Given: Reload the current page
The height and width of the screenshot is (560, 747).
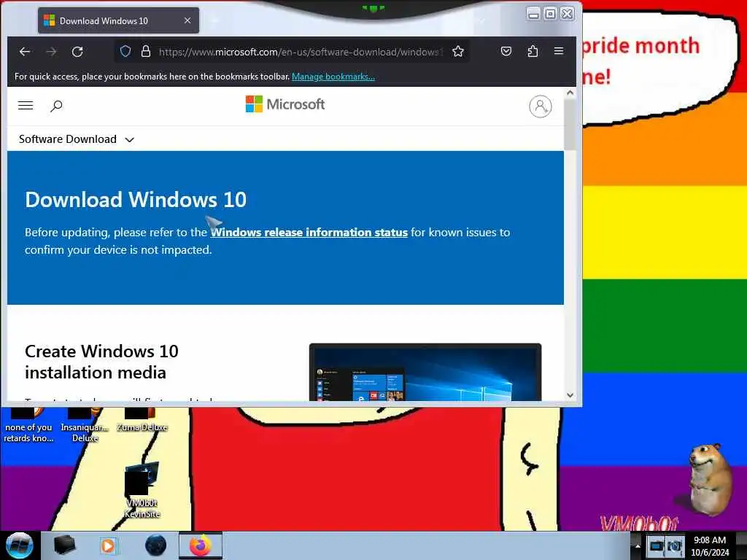Looking at the screenshot, I should [77, 52].
